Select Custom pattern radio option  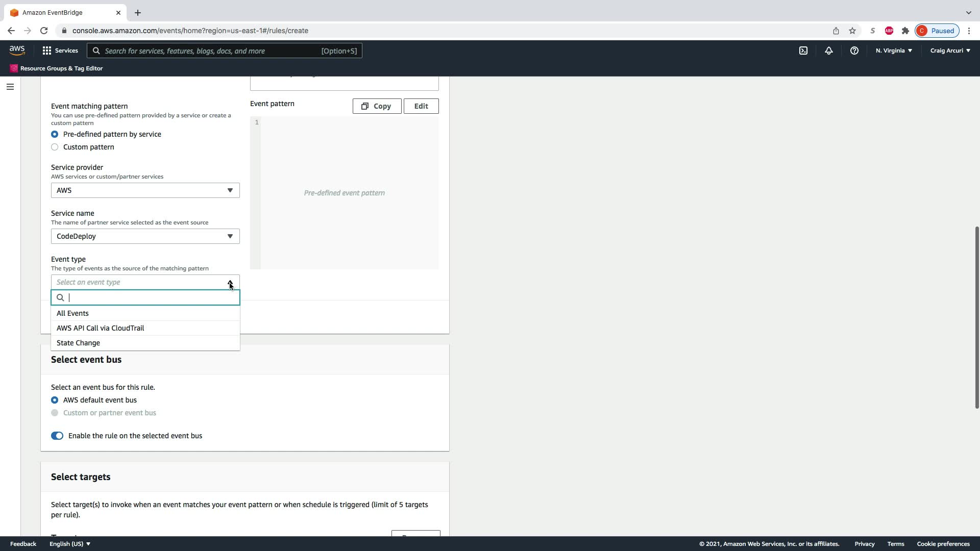tap(55, 147)
